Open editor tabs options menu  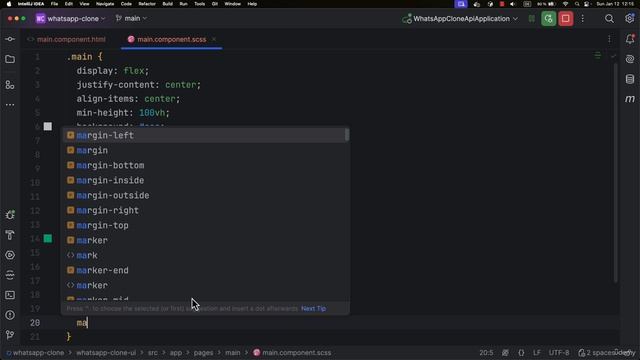[609, 39]
